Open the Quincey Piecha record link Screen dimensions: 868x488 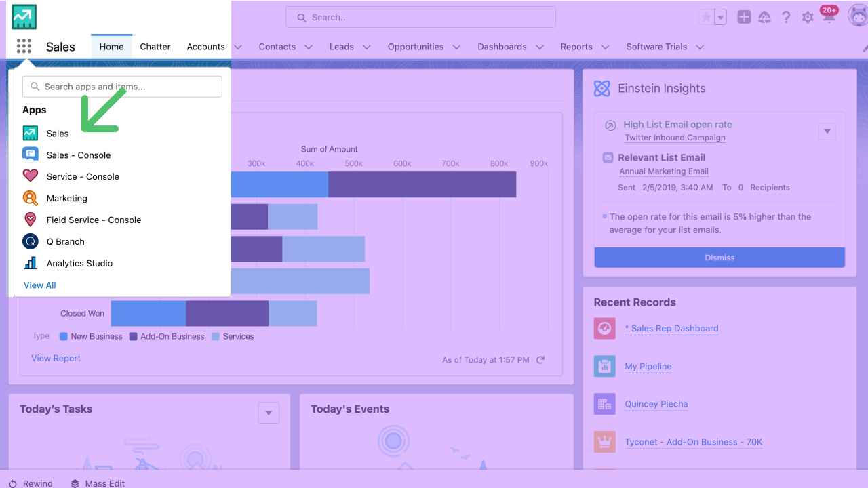pos(656,405)
